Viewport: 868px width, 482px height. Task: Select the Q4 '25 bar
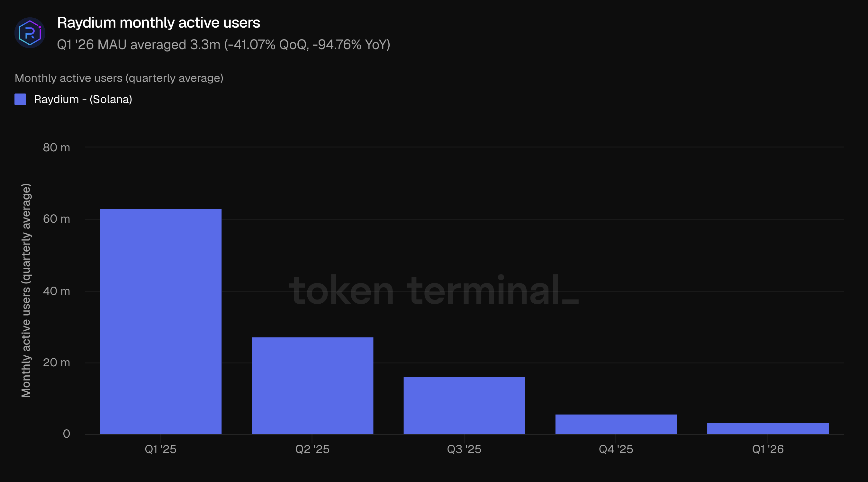pos(616,424)
